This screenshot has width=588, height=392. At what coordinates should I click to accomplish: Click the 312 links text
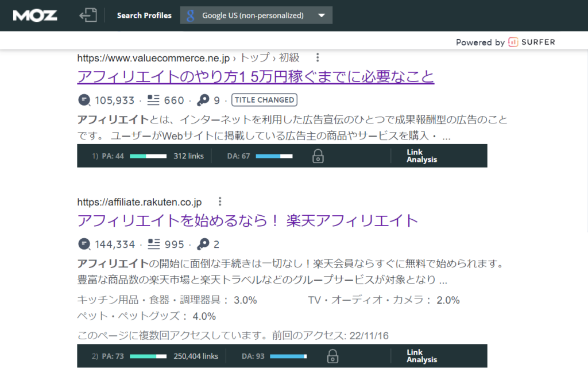[188, 156]
